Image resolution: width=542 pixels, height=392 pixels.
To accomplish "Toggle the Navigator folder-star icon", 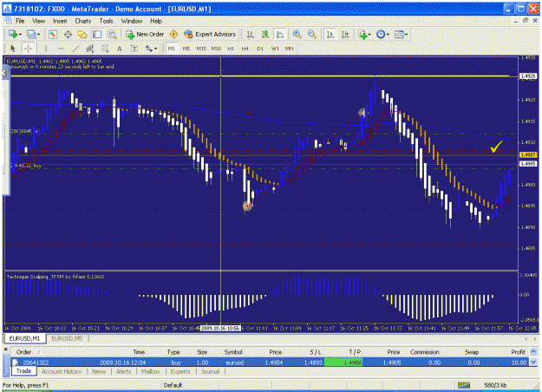I will 82,34.
